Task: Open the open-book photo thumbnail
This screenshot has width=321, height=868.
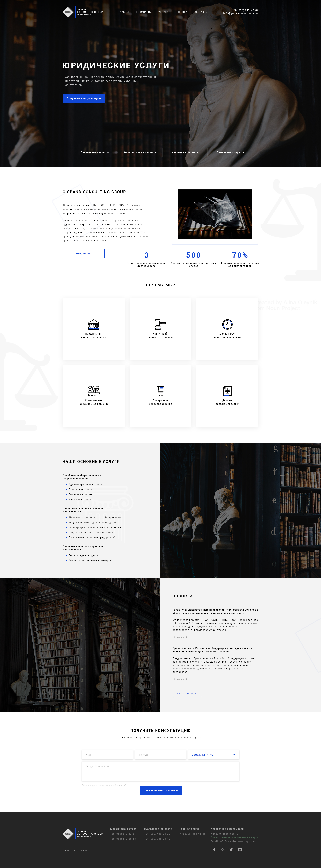Action: point(215,214)
